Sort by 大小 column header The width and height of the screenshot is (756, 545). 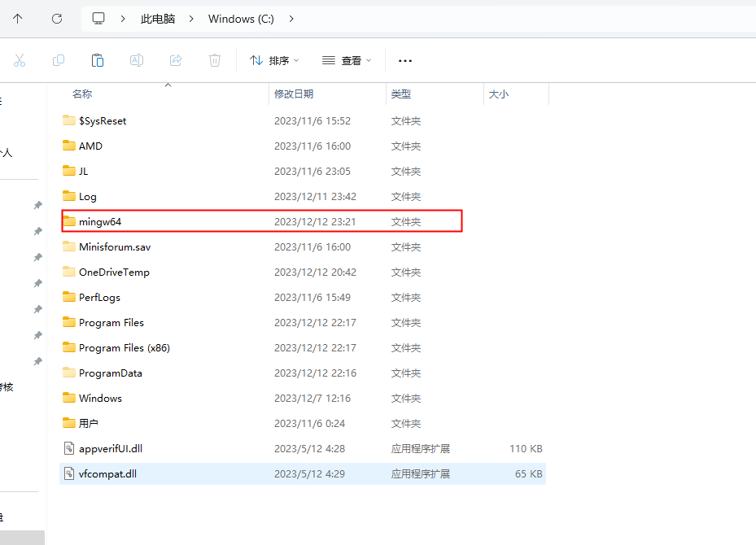click(499, 94)
